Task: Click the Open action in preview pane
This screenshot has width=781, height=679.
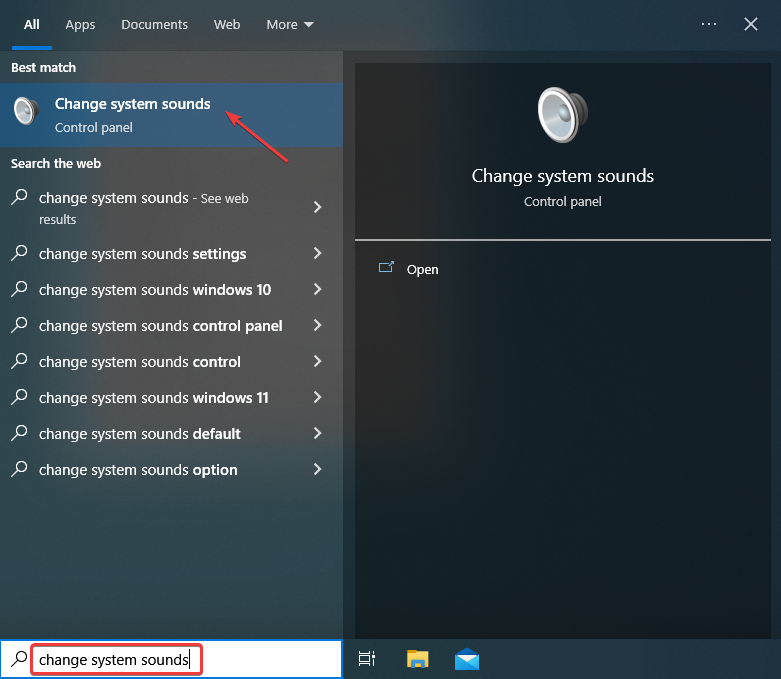Action: 422,270
